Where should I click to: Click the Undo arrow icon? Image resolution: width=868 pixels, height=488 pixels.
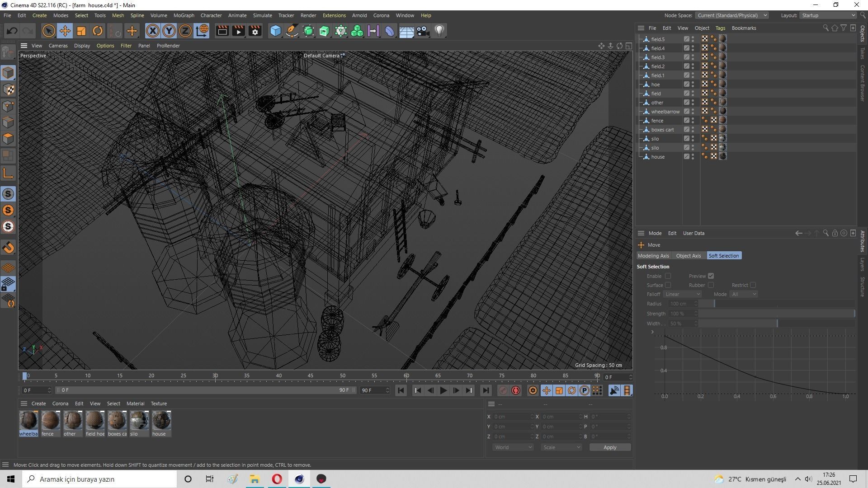tap(12, 31)
